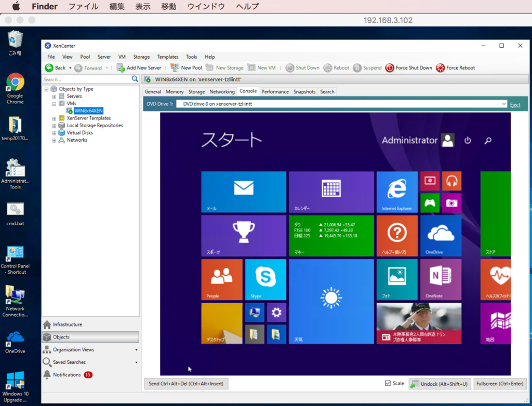Screen dimensions: 532x406
Task: Expand the XenServer Templates node
Action: click(x=54, y=118)
